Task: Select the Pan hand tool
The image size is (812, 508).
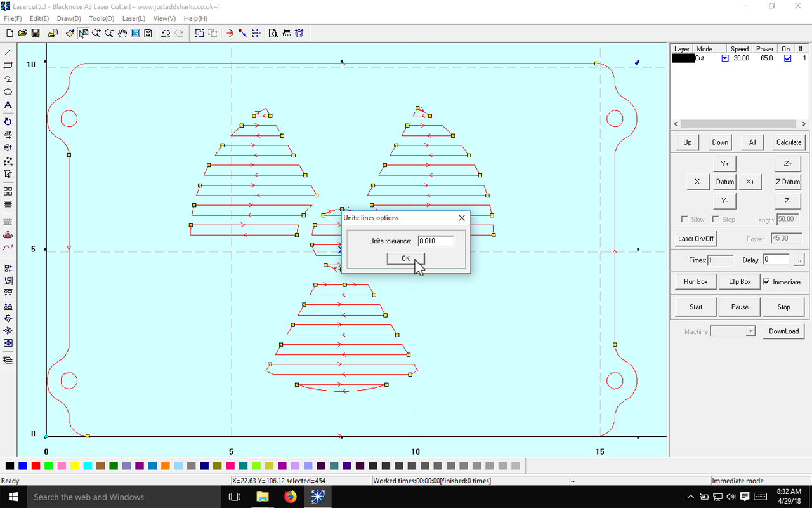Action: (x=122, y=33)
